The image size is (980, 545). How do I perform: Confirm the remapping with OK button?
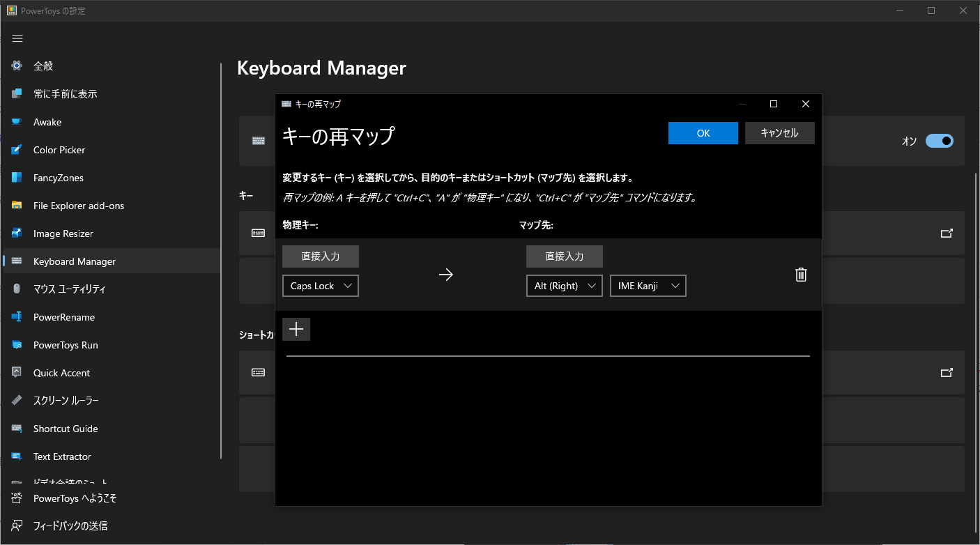tap(703, 133)
